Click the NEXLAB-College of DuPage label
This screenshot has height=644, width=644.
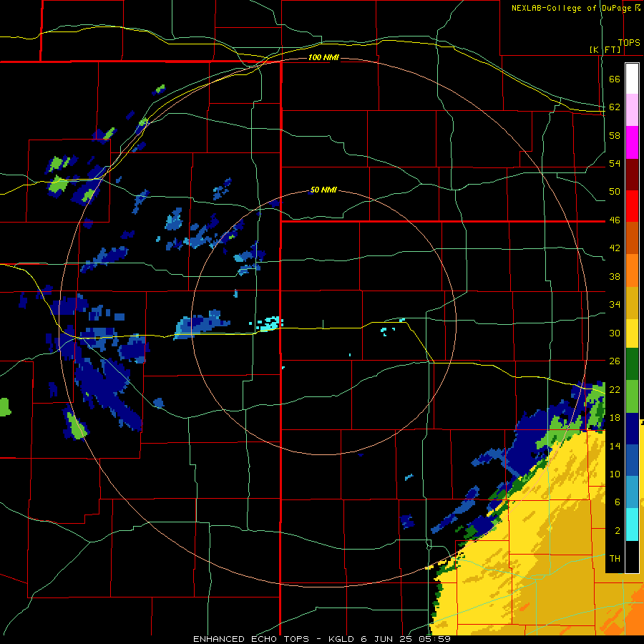click(575, 8)
